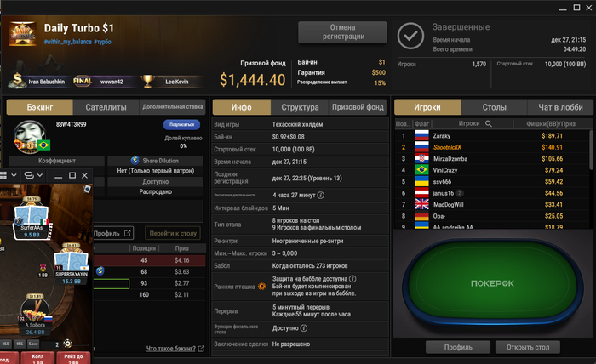
Task: Click the search icon in players column header
Action: click(489, 123)
